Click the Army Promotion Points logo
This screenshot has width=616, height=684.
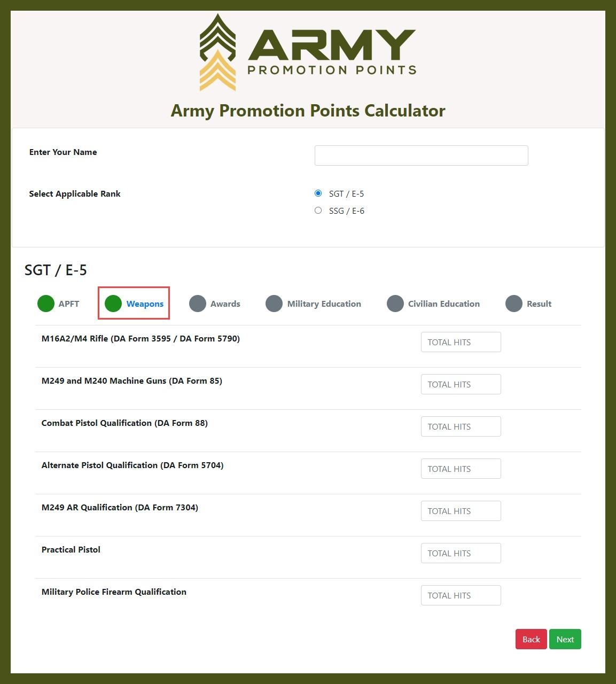point(308,52)
